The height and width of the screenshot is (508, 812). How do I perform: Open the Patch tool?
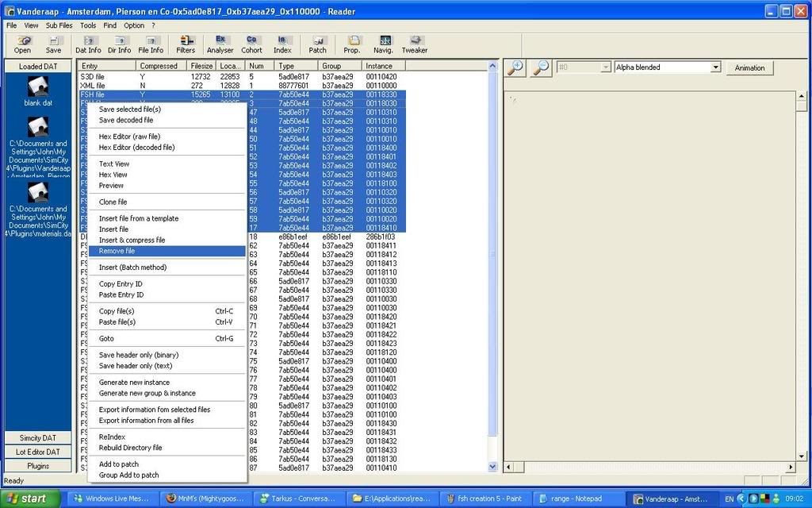pyautogui.click(x=317, y=44)
